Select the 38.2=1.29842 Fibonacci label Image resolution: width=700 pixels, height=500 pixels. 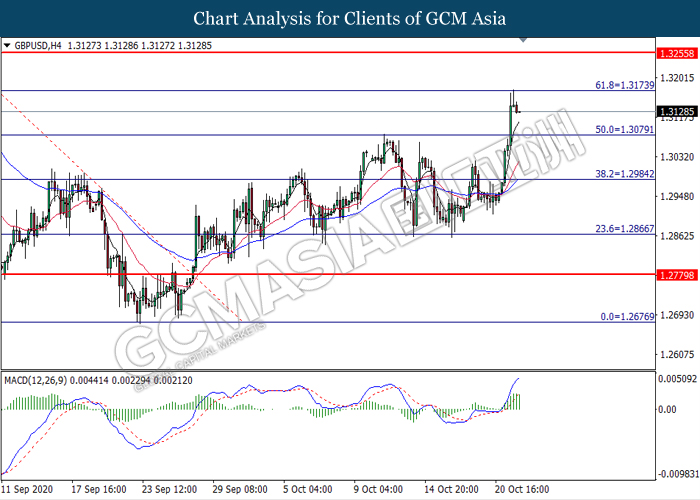[624, 173]
